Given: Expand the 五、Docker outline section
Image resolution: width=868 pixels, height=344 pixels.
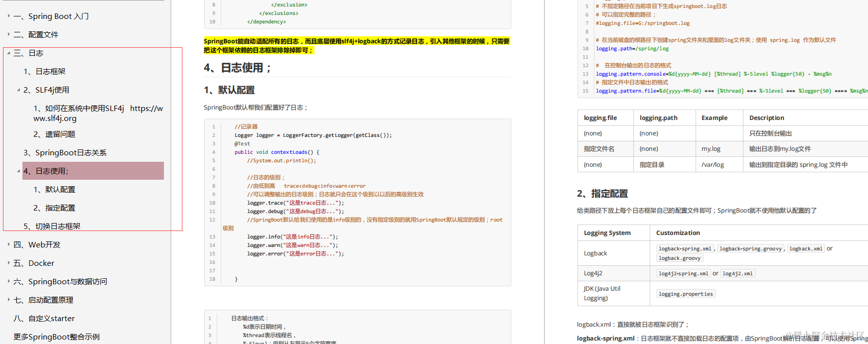Looking at the screenshot, I should point(8,263).
